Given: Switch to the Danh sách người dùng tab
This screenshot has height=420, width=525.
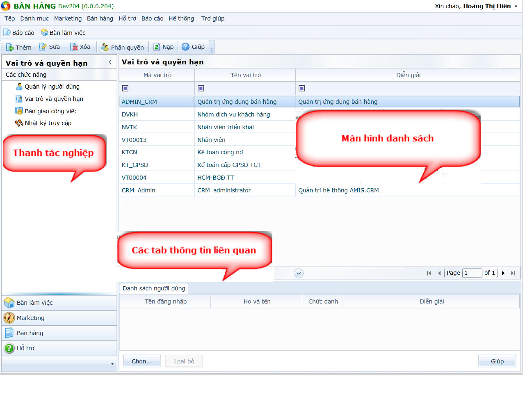Looking at the screenshot, I should click(x=154, y=288).
